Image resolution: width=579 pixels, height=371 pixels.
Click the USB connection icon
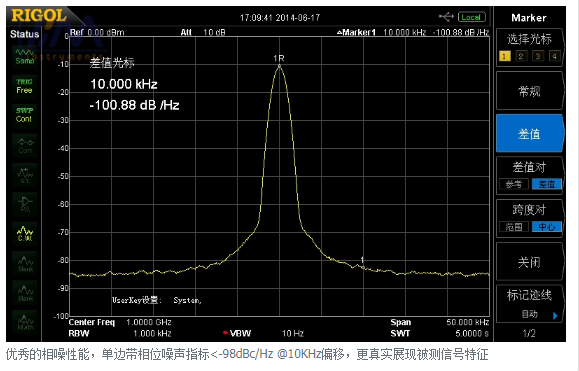446,17
